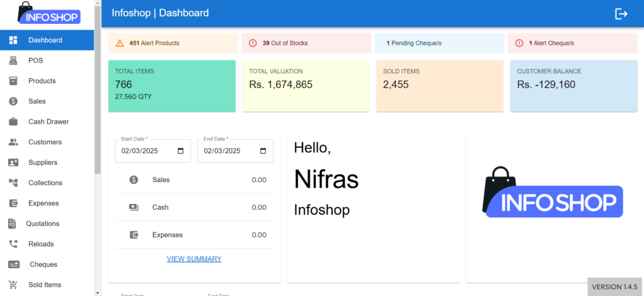Click the VIEW SUMMARY link
Image resolution: width=644 pixels, height=296 pixels.
pyautogui.click(x=194, y=259)
